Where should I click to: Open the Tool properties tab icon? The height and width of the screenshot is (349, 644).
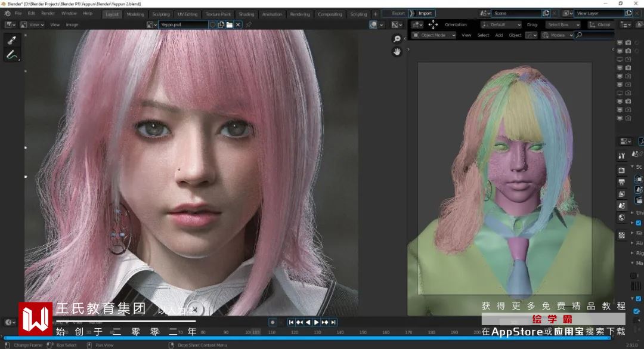point(621,156)
